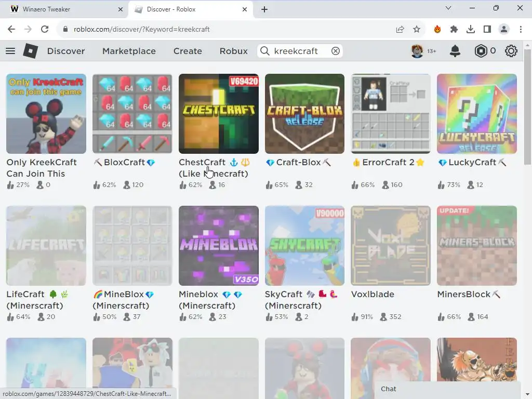Go back in browser history
532x399 pixels.
coord(11,29)
